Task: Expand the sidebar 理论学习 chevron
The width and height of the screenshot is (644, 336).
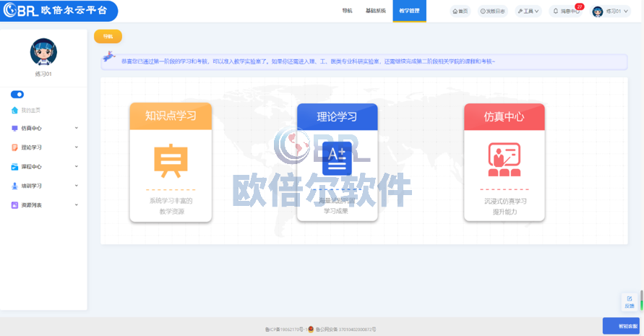Action: [x=77, y=147]
